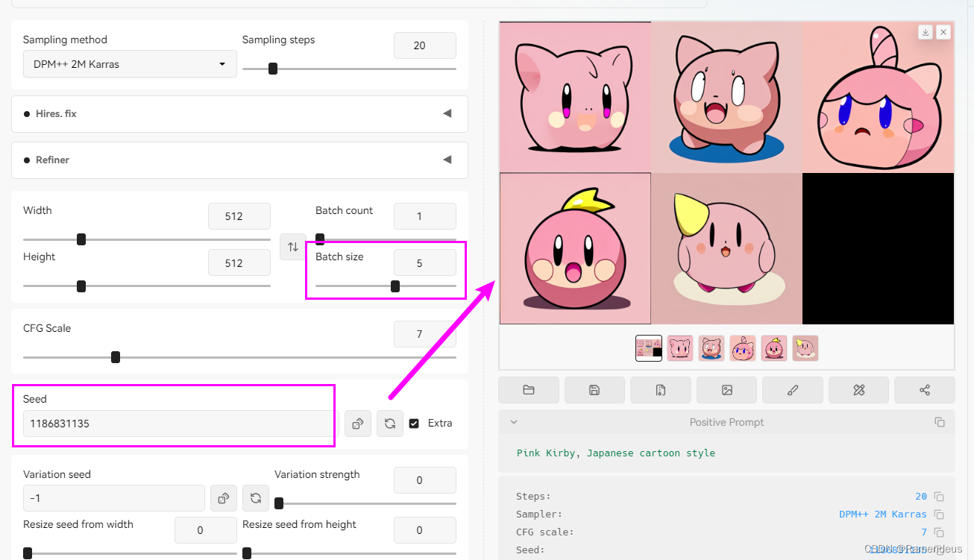The width and height of the screenshot is (974, 560).
Task: Save the image with floppy disk icon
Action: click(x=594, y=390)
